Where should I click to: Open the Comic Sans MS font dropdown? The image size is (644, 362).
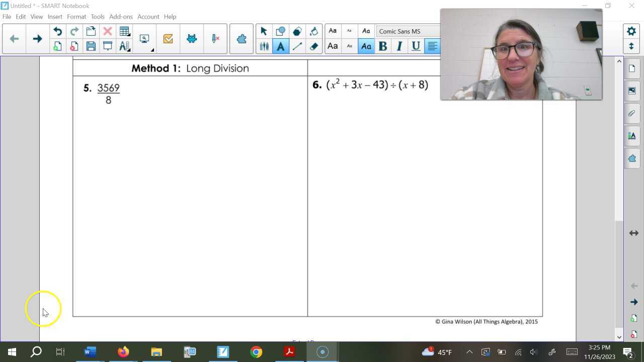coord(408,31)
